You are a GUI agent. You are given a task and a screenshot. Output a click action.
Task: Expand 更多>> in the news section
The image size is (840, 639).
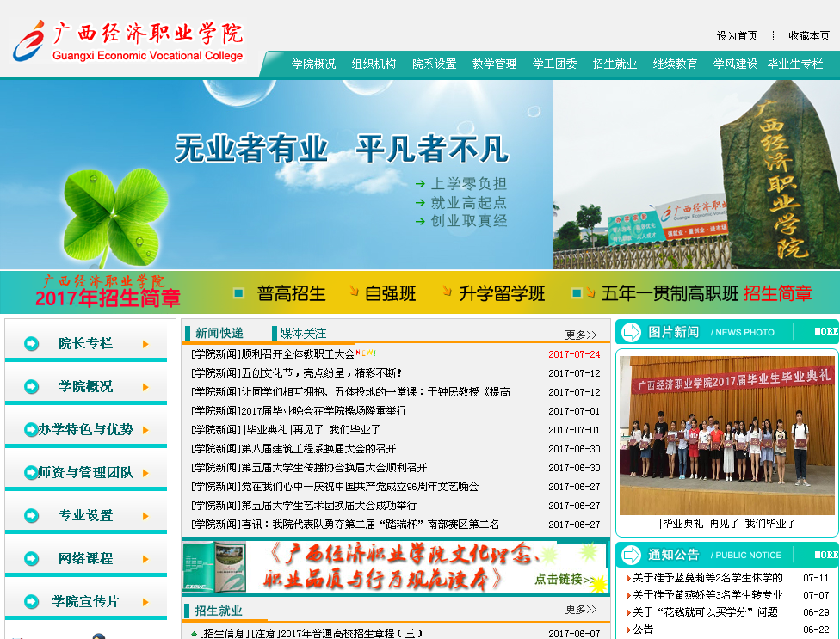tap(580, 335)
